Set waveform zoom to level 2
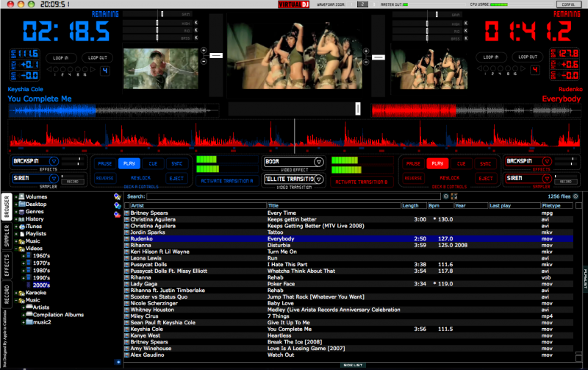Viewport: 588px width, 370px height. 362,4
